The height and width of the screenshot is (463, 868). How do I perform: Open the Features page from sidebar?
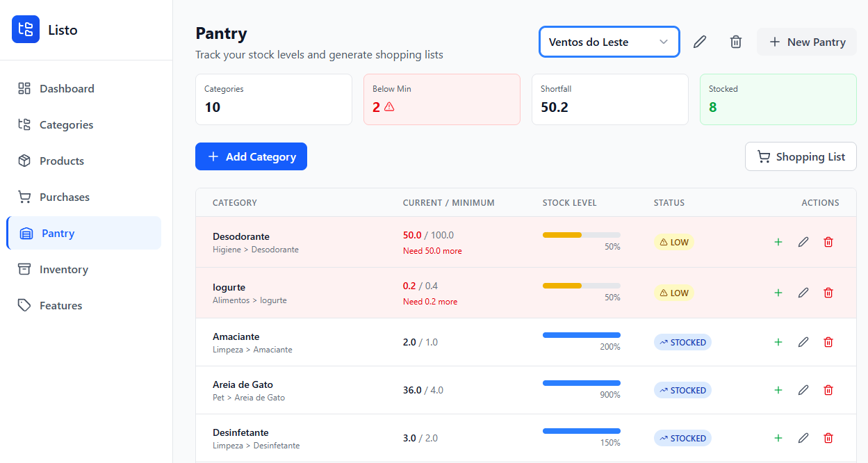point(61,305)
